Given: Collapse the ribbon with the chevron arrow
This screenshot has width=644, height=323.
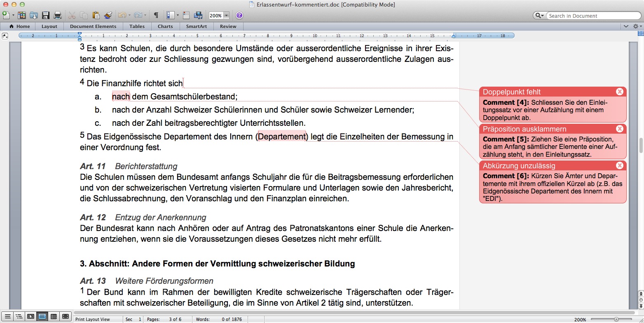Looking at the screenshot, I should coord(626,26).
